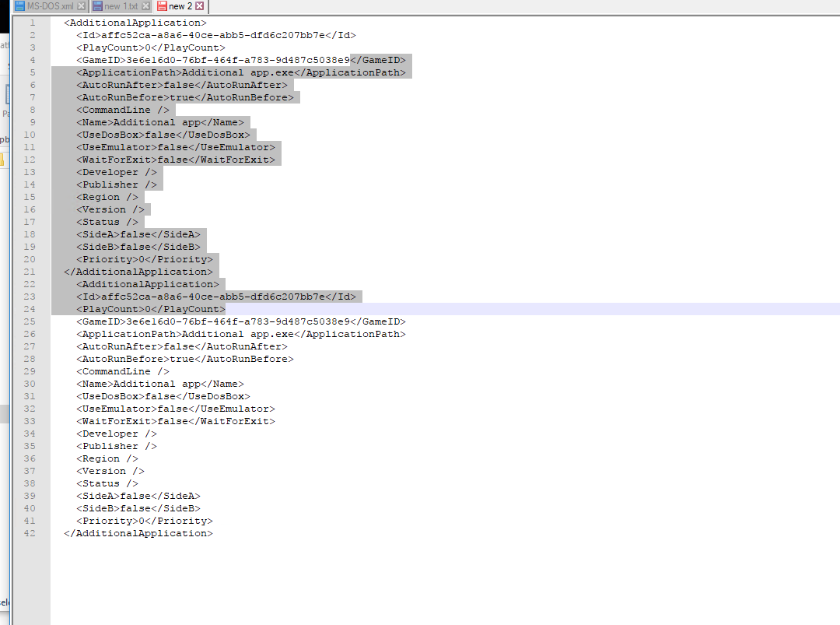Click the <Id> text on line 2
This screenshot has height=625, width=840.
tap(216, 35)
